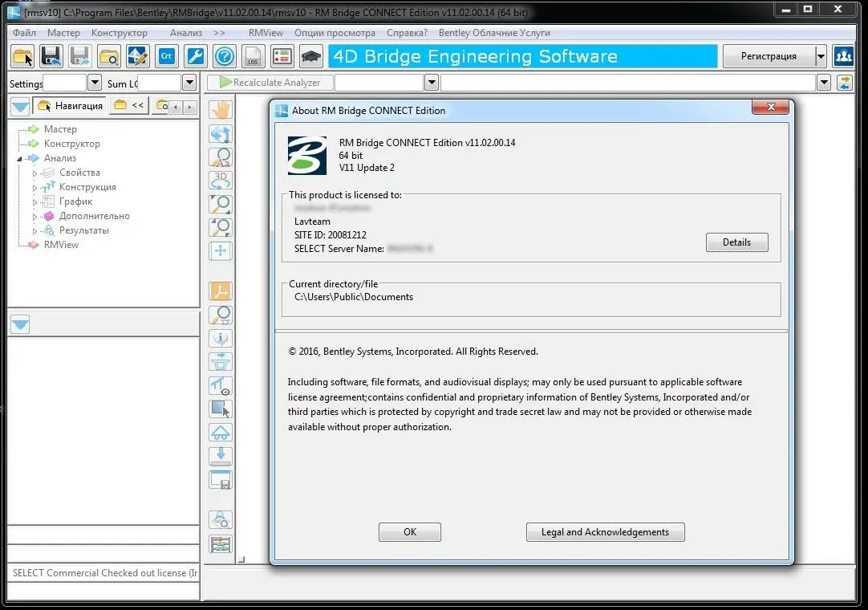The width and height of the screenshot is (868, 610).
Task: Click tab scroll left arrow
Action: coord(176,107)
